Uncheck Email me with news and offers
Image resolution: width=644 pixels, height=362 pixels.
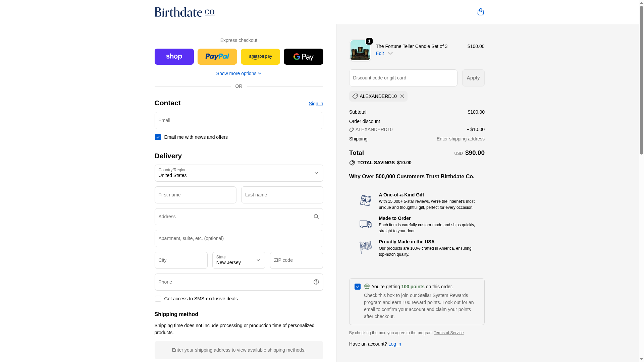pyautogui.click(x=158, y=137)
